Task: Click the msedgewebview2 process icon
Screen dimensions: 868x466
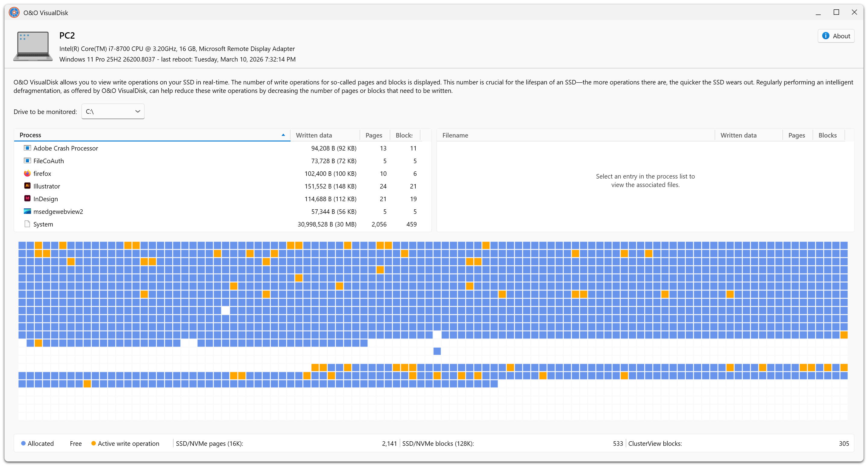Action: click(27, 211)
